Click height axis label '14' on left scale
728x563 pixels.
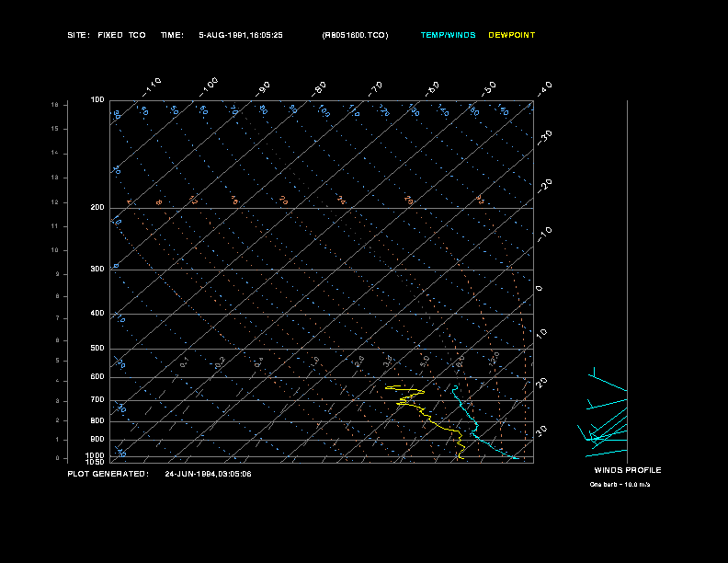(55, 153)
